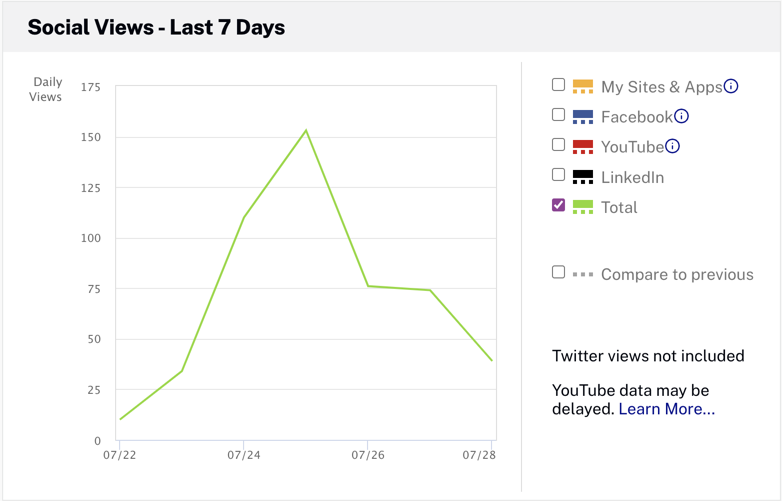Screen dimensions: 782x501
Task: Click the green Total legend swatch
Action: (583, 208)
